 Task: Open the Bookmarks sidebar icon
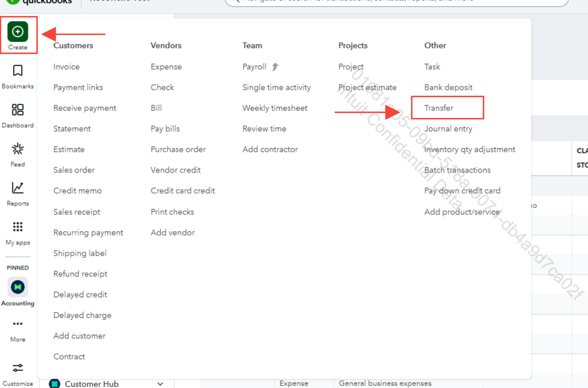pos(18,71)
